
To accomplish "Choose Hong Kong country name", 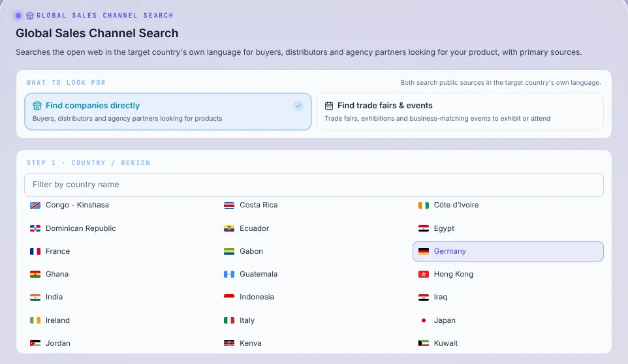I will [x=454, y=274].
